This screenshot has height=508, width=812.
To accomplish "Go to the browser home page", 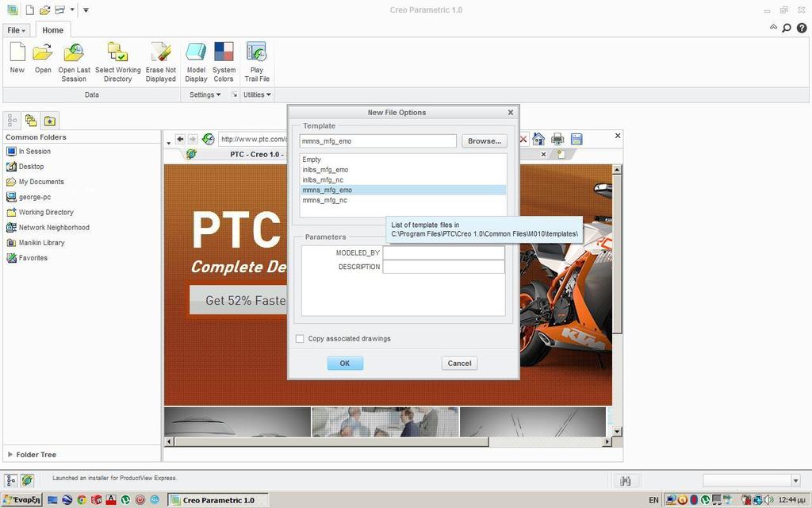I will (x=538, y=139).
